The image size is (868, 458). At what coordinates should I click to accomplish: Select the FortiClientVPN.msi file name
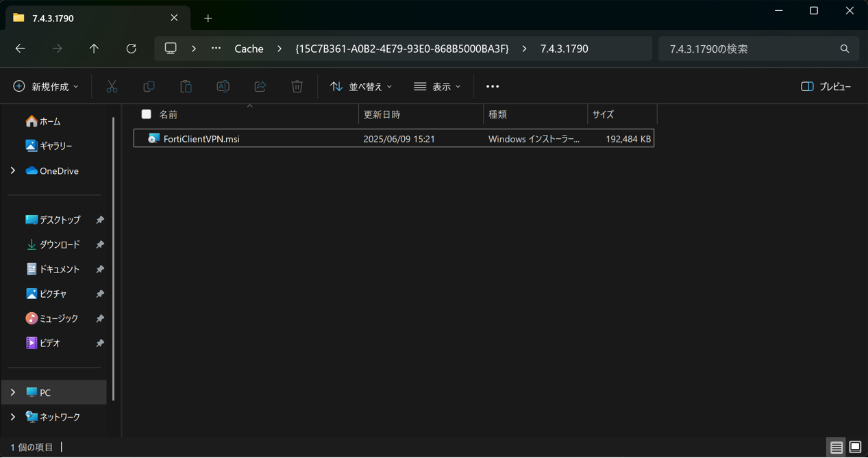click(201, 139)
